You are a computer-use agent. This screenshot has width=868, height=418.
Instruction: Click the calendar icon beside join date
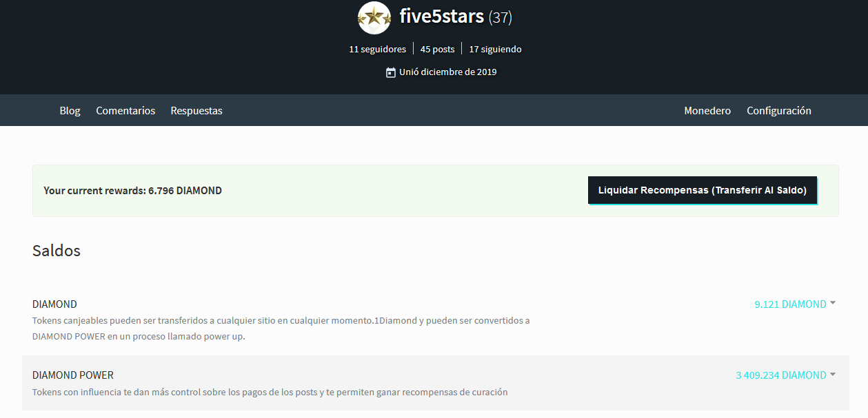[x=392, y=72]
